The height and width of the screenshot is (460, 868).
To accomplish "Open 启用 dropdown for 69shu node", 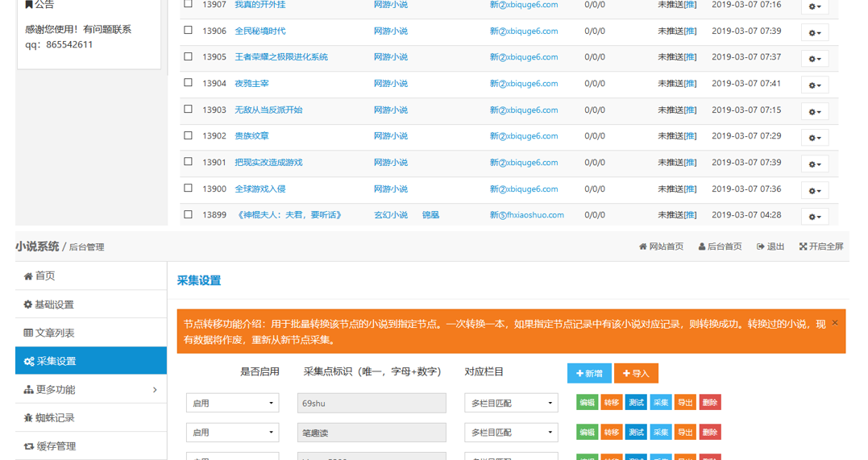I will (x=232, y=403).
